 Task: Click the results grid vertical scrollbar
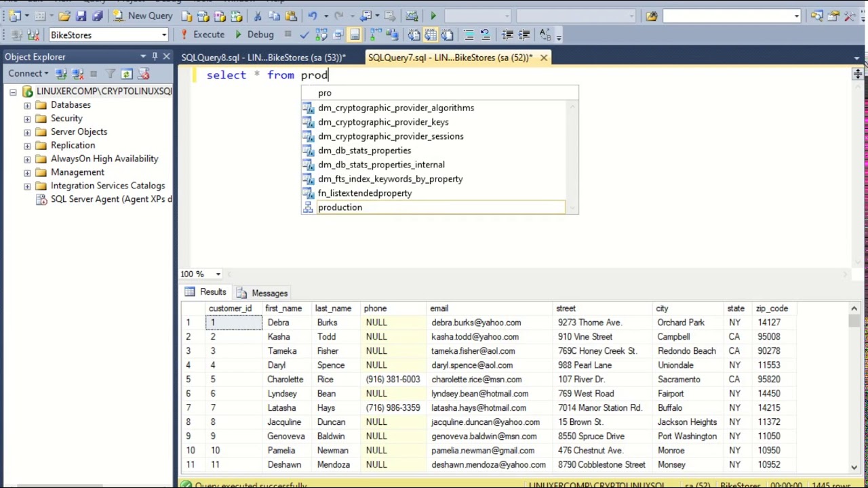(x=854, y=386)
